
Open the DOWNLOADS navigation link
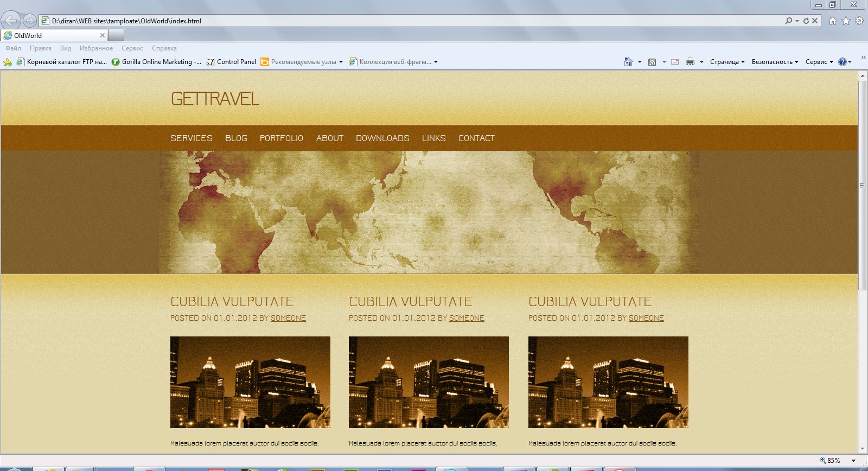(x=382, y=138)
